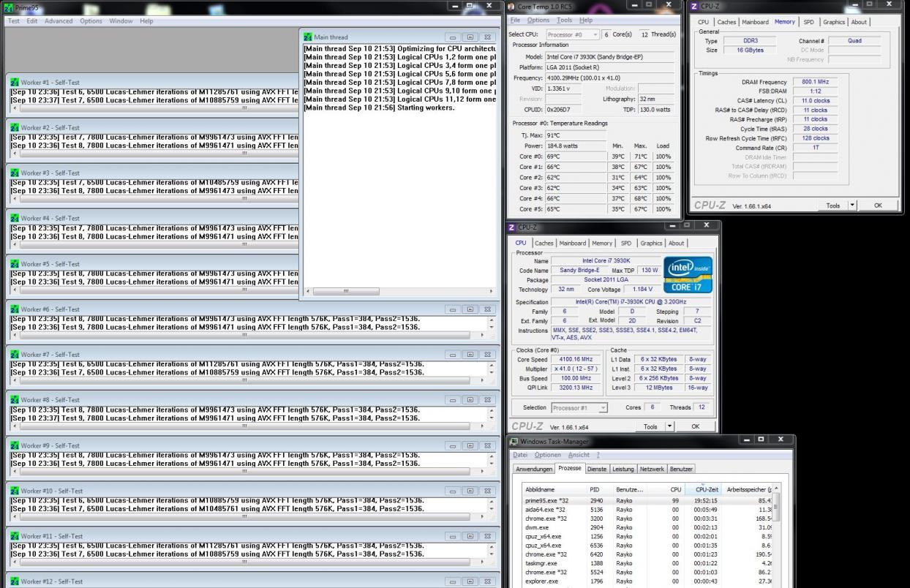Switch to the Mainboard tab in the CPU-Z Memory window

click(x=755, y=22)
